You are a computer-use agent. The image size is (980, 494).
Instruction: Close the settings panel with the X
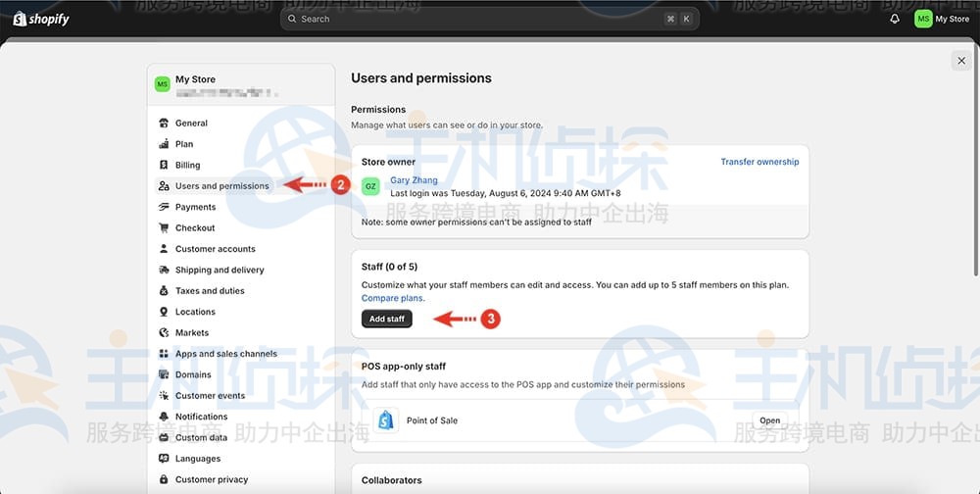pos(961,61)
